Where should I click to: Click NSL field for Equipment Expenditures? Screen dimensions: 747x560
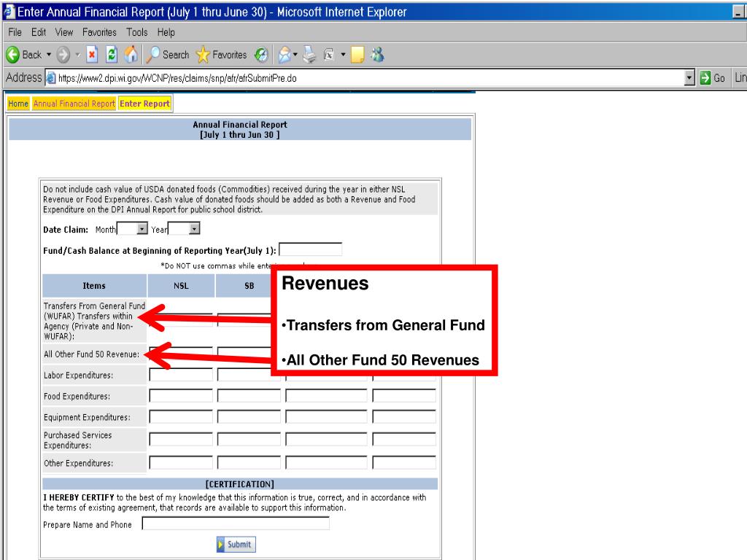coord(181,416)
